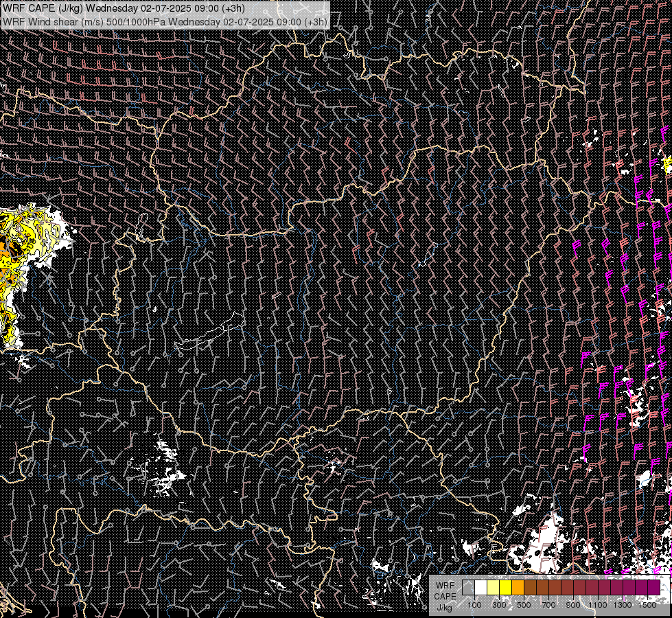Click the white swatch in the CAPE legend
672x618 pixels.
point(481,588)
